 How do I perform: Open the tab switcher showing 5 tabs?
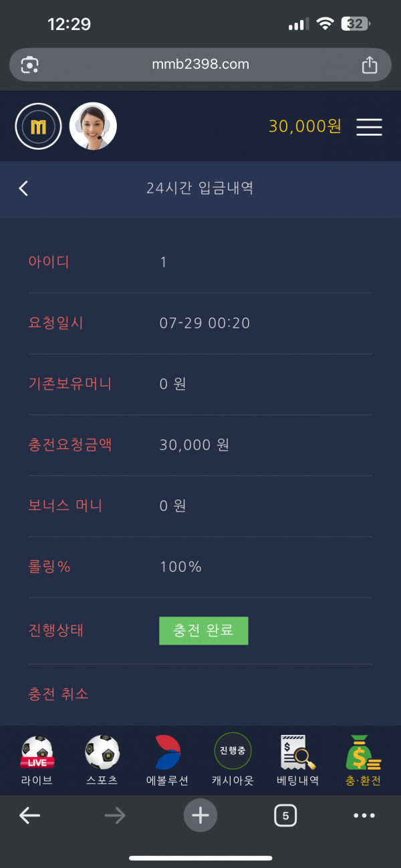285,815
